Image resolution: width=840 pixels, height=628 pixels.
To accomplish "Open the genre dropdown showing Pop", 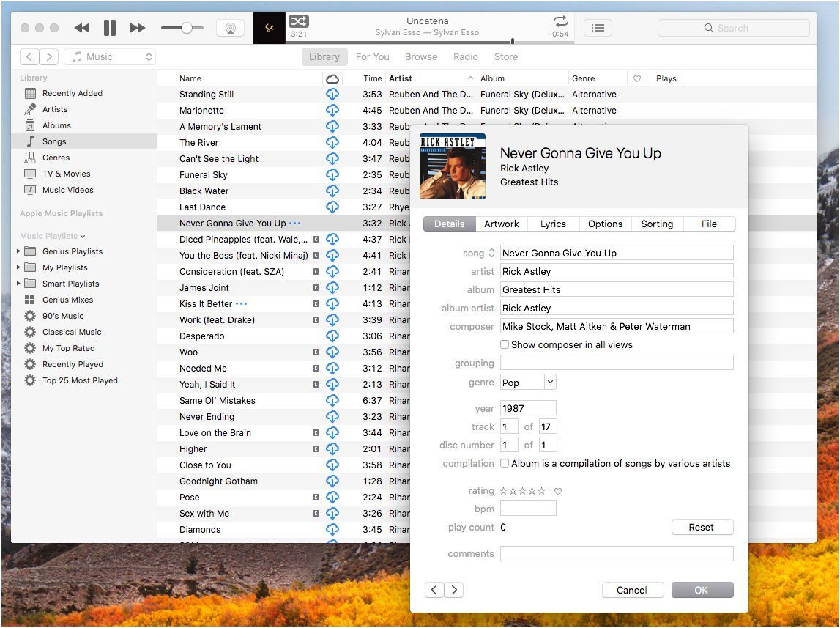I will click(528, 382).
